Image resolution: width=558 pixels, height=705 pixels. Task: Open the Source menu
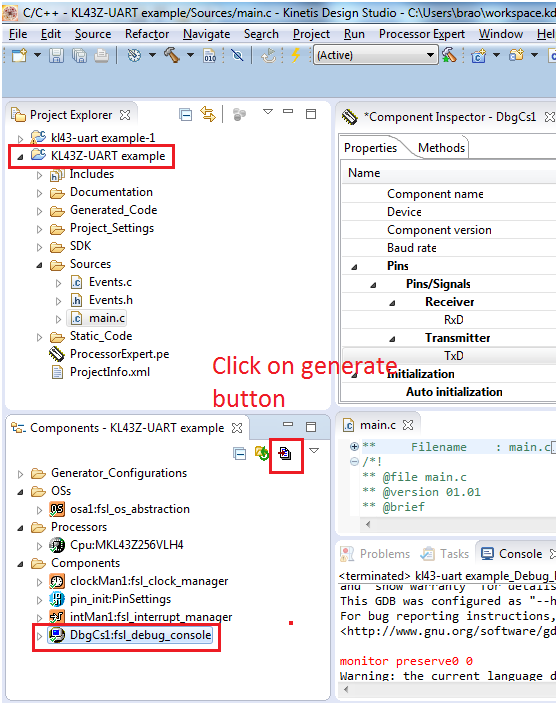[x=93, y=34]
